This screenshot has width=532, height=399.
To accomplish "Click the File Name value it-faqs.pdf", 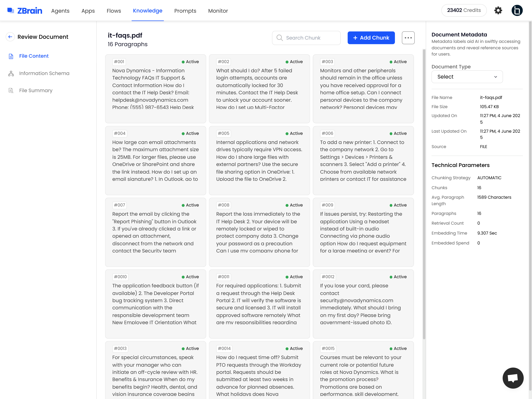I will [x=491, y=97].
